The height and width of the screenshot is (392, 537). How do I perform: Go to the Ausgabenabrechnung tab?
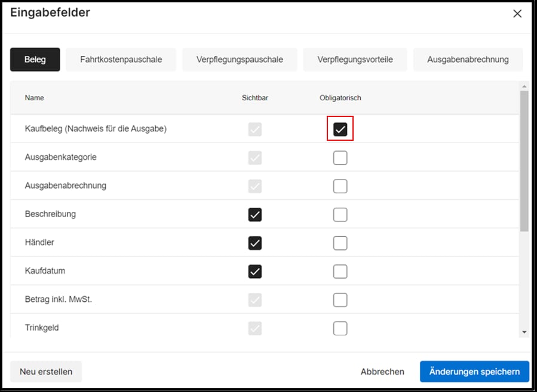tap(468, 60)
